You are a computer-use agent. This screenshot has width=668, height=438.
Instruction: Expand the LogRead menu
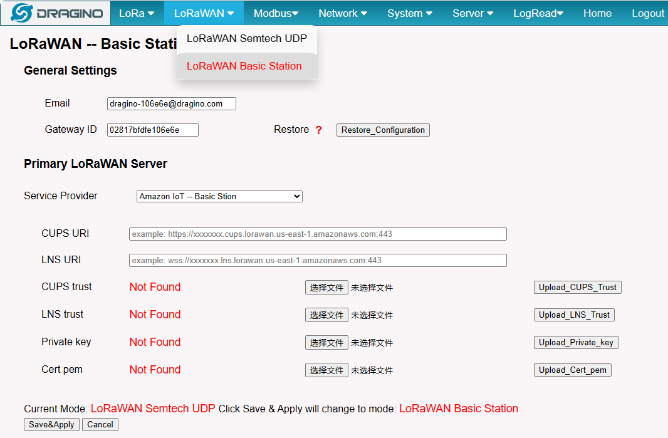(x=538, y=13)
